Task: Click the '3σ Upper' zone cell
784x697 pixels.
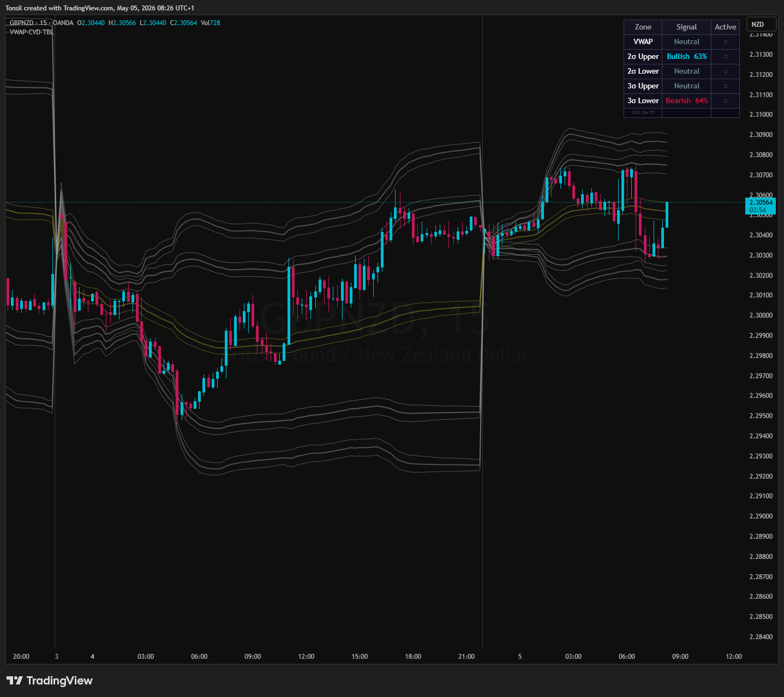Action: 643,86
